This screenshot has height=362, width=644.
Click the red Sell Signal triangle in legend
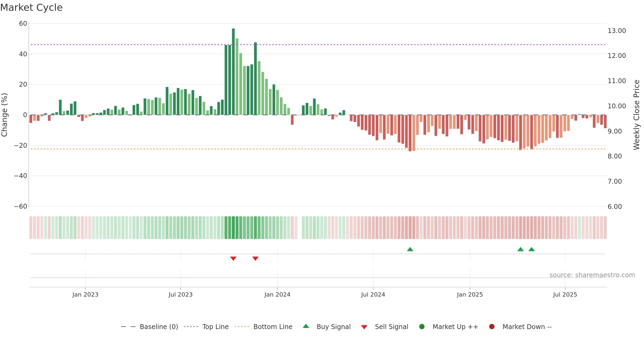(364, 327)
